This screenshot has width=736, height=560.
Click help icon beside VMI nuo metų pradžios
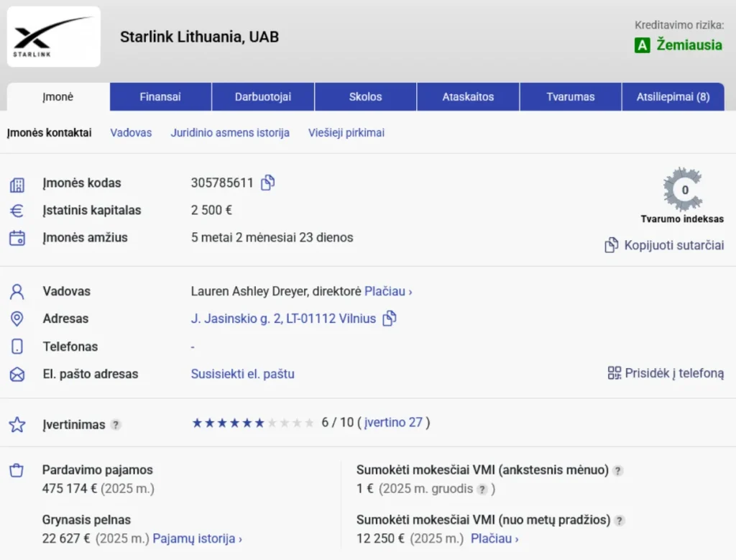point(620,520)
